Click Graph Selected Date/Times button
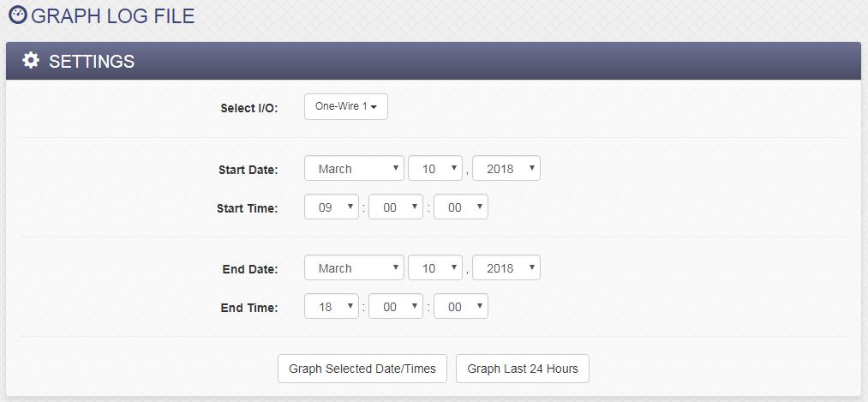The width and height of the screenshot is (868, 402). tap(362, 369)
